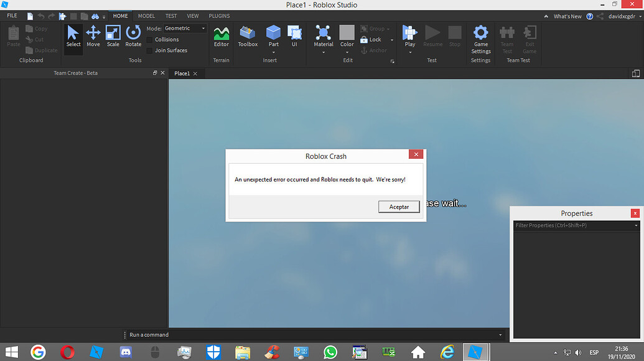The width and height of the screenshot is (644, 361).
Task: Open WhatsApp from the taskbar
Action: (330, 352)
